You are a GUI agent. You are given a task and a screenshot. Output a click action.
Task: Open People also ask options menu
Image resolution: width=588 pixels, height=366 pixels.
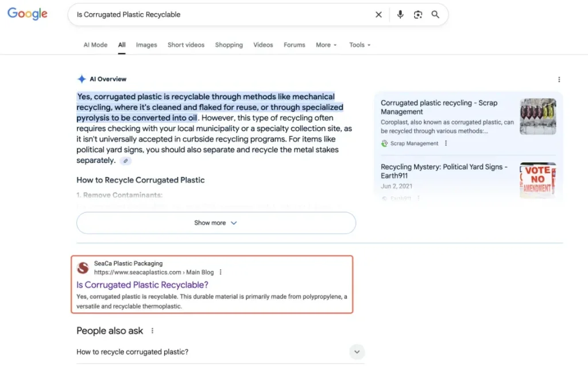coord(152,331)
